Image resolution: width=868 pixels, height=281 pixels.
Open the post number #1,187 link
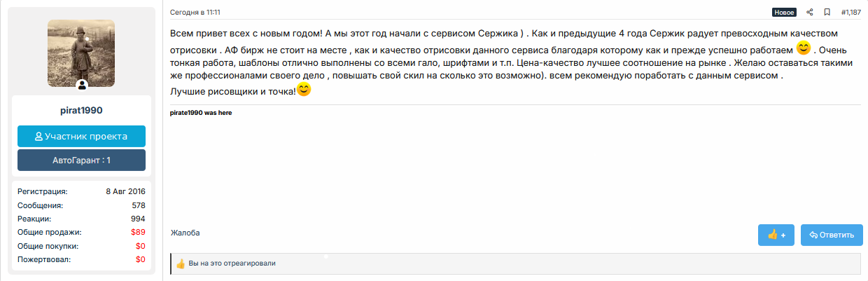(850, 12)
